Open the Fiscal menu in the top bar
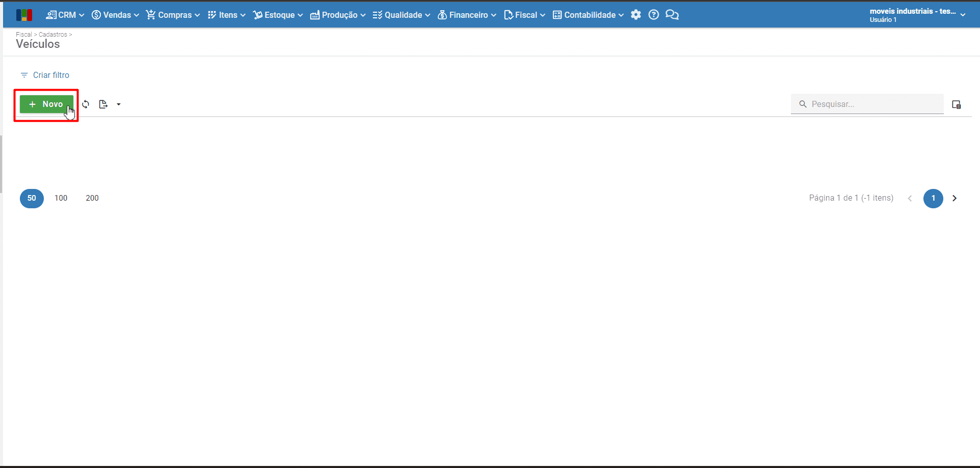 pos(524,15)
